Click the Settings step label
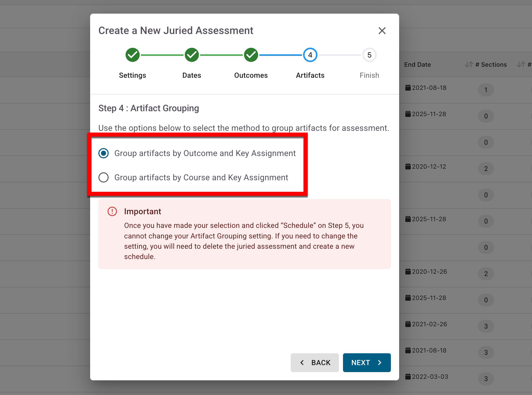 (132, 75)
